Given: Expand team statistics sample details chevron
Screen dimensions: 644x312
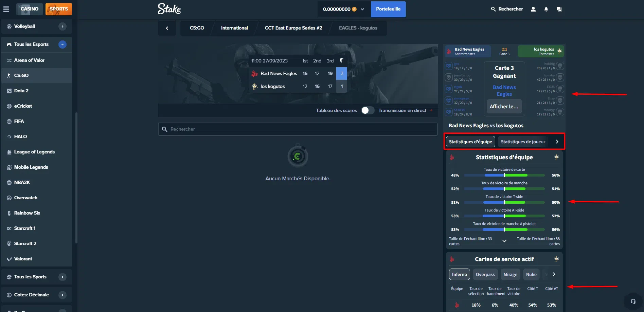Looking at the screenshot, I should click(x=504, y=241).
